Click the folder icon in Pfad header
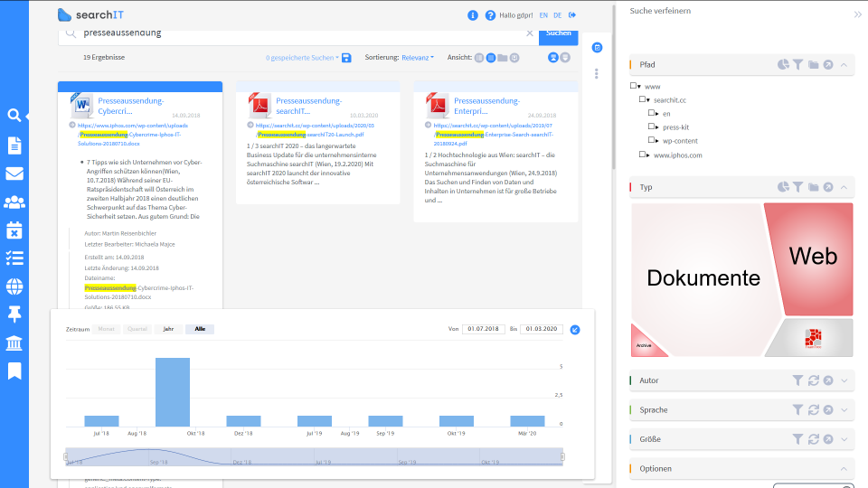868x488 pixels. coord(813,65)
